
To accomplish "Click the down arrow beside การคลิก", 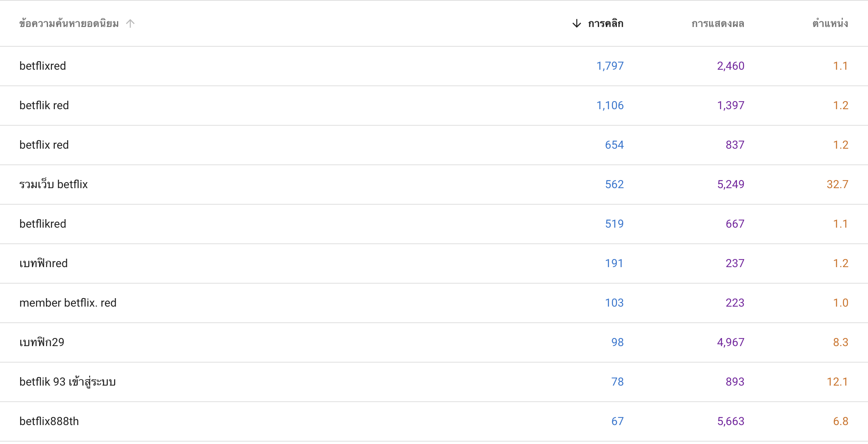I will click(x=577, y=24).
